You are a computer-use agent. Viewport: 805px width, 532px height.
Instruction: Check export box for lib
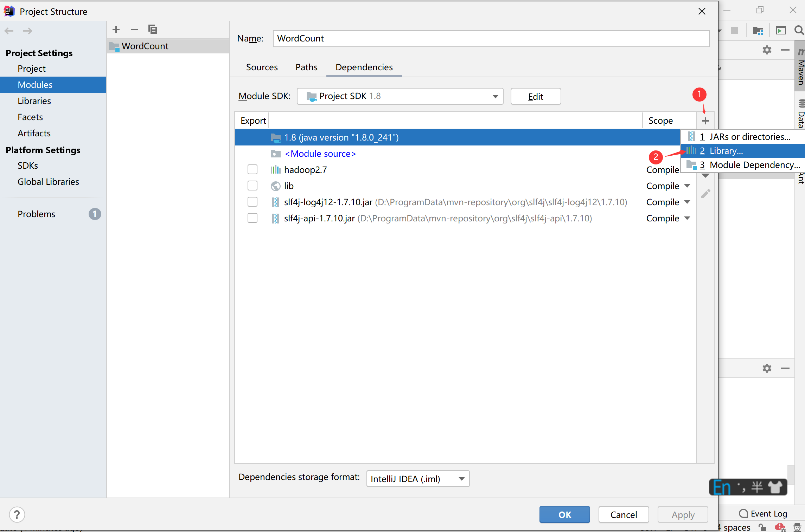[253, 186]
